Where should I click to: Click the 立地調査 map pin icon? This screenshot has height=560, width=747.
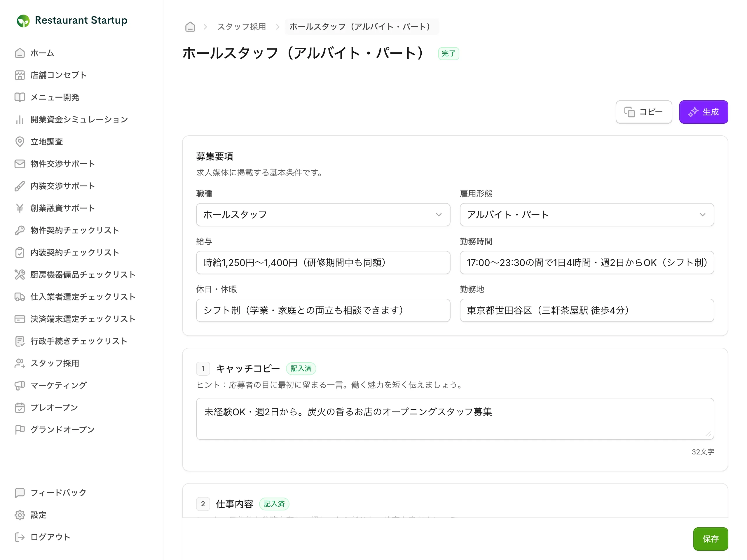tap(20, 142)
